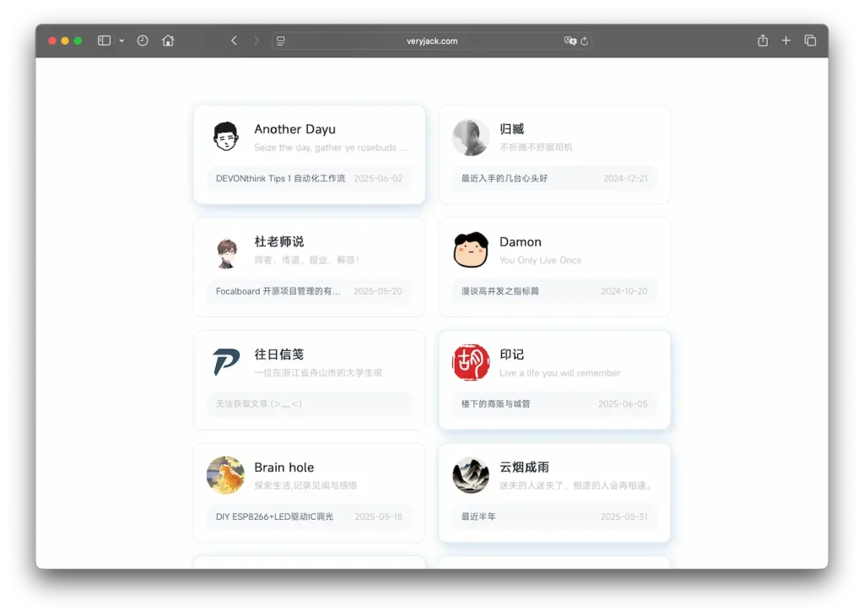The height and width of the screenshot is (616, 864).
Task: Open the Focalboard article under 杜老师说
Action: click(278, 291)
